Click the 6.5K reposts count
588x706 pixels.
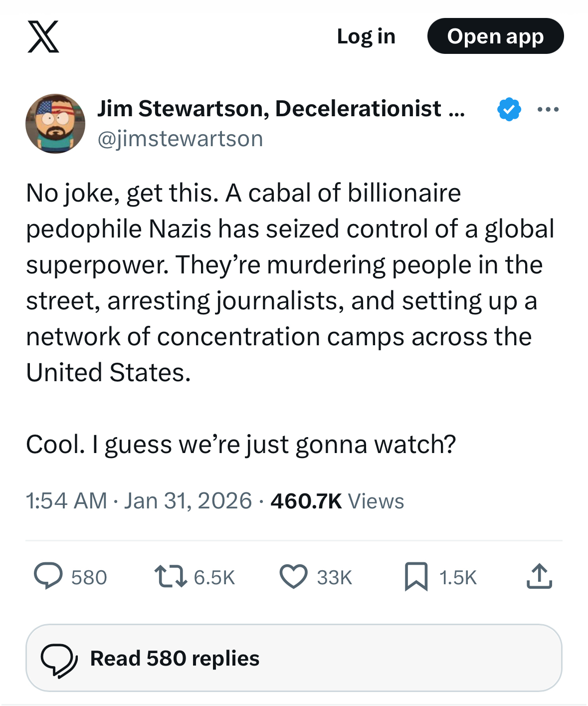(x=214, y=578)
